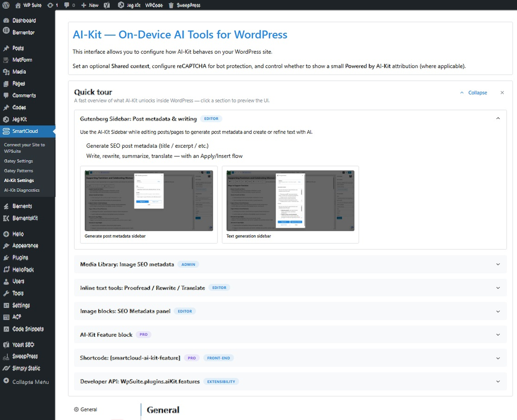Click the Simply Static sidebar icon
This screenshot has height=420, width=517.
(x=6, y=368)
